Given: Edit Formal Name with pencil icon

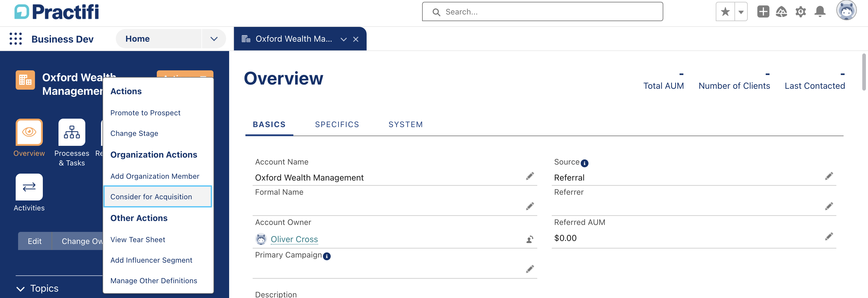Looking at the screenshot, I should point(530,206).
